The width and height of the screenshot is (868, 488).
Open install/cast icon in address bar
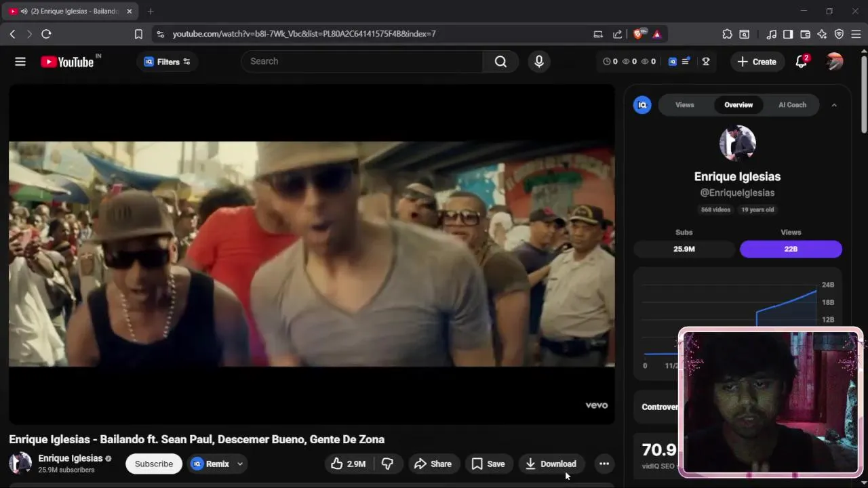(x=598, y=34)
